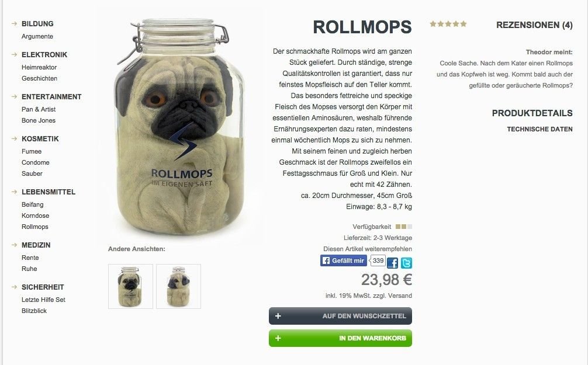Open TECHNISCHE DATEN details
This screenshot has width=588, height=365.
tap(539, 129)
